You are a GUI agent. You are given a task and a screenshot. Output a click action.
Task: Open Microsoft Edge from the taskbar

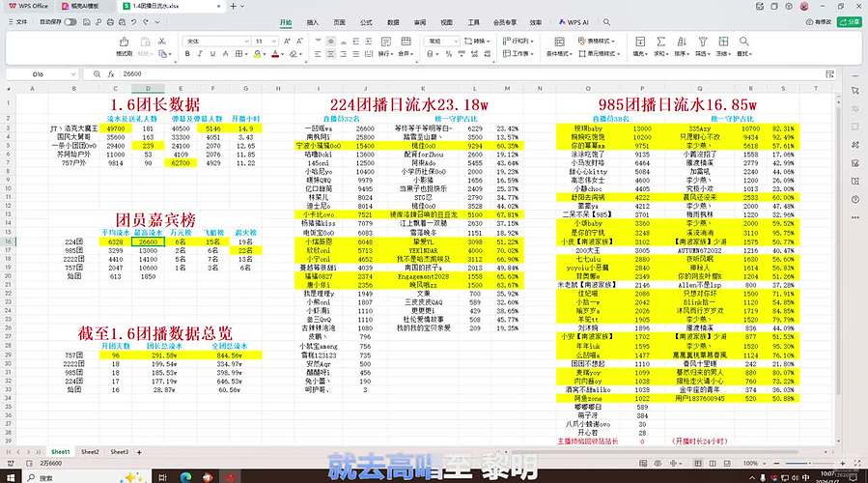[185, 477]
